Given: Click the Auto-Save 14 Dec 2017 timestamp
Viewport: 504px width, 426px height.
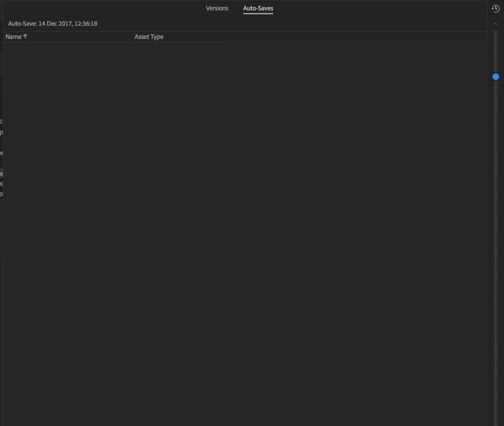Looking at the screenshot, I should point(53,24).
